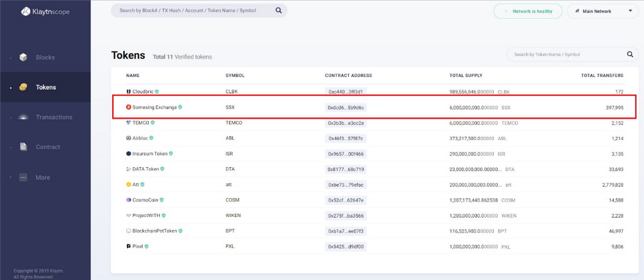Click the Network is healthy button
This screenshot has height=280, width=644.
tap(528, 11)
